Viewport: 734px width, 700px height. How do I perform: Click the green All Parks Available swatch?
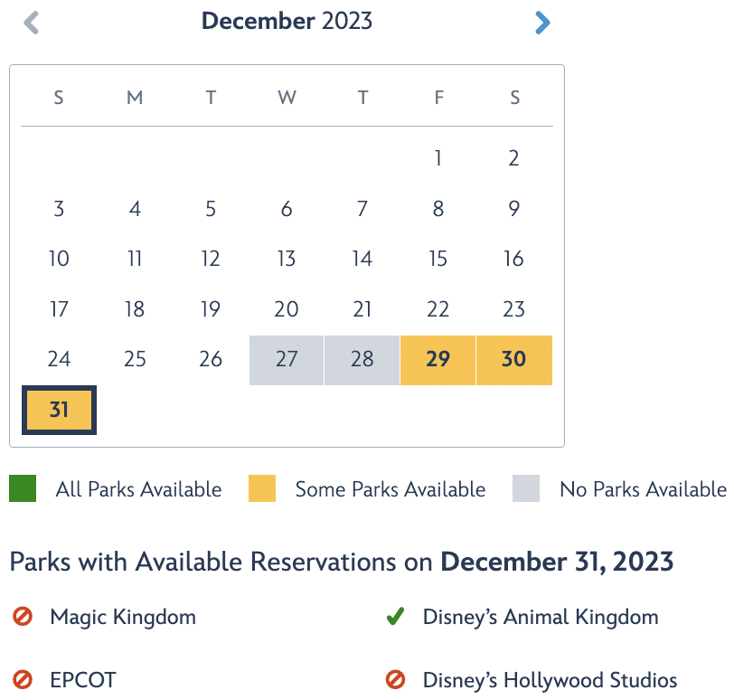(x=23, y=488)
